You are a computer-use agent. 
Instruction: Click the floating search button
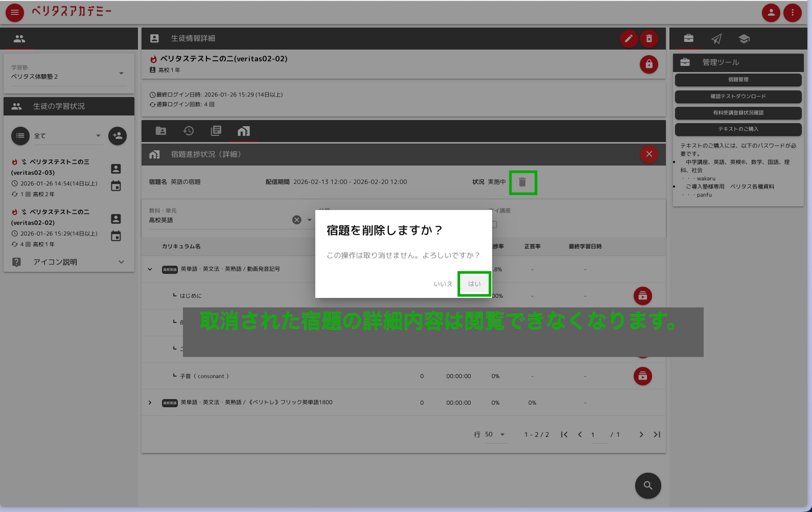click(x=648, y=485)
